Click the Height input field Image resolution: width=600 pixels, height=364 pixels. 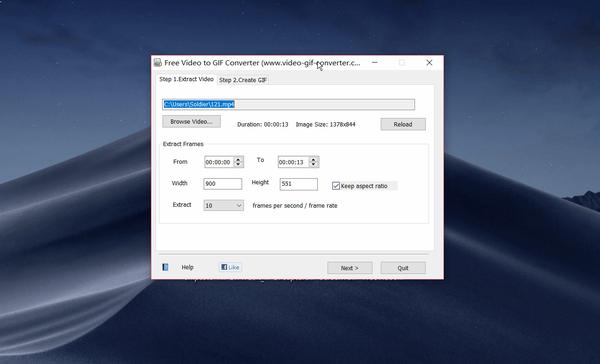pyautogui.click(x=298, y=184)
